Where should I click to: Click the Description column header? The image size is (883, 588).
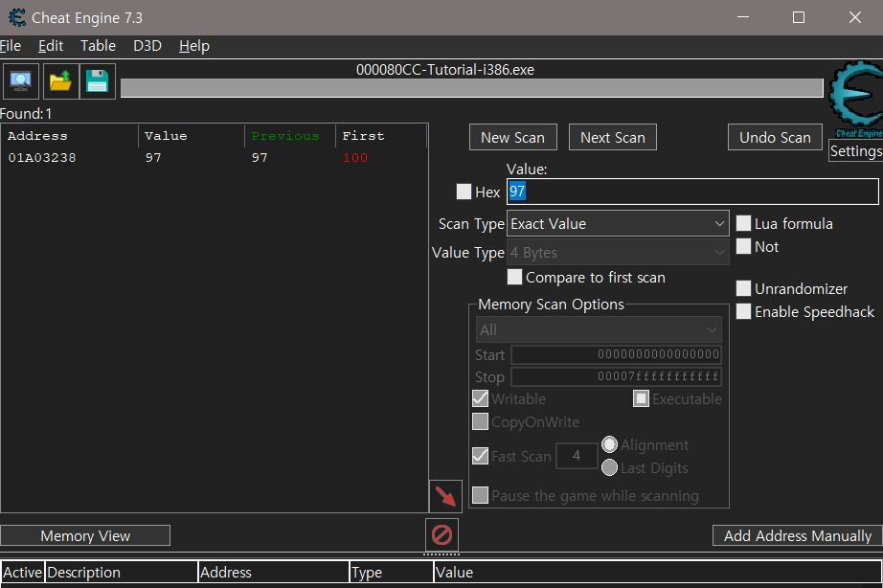(x=121, y=573)
